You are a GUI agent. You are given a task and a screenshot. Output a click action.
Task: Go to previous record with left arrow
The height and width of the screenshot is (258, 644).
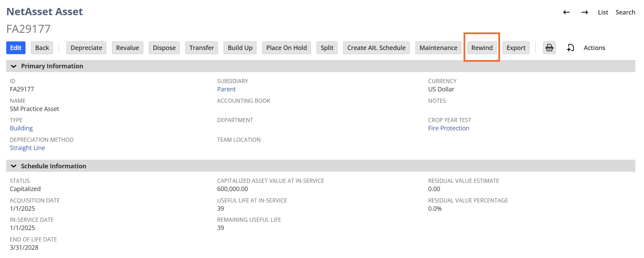(566, 12)
